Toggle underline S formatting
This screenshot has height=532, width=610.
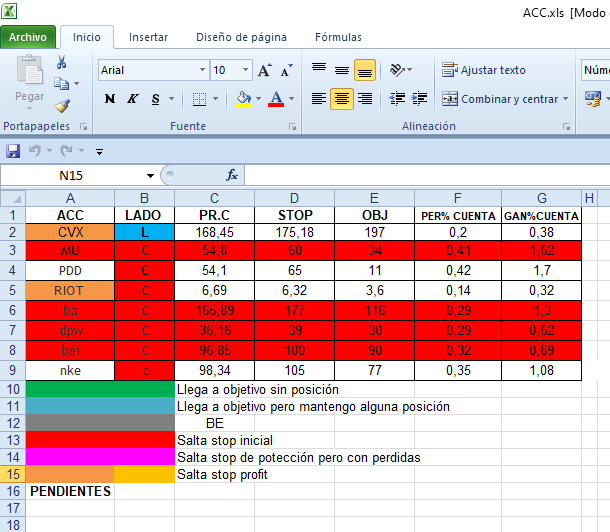coord(156,99)
